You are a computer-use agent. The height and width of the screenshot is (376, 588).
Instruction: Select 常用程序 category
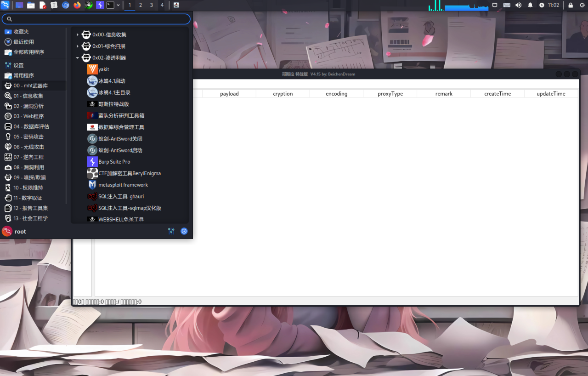(x=34, y=75)
